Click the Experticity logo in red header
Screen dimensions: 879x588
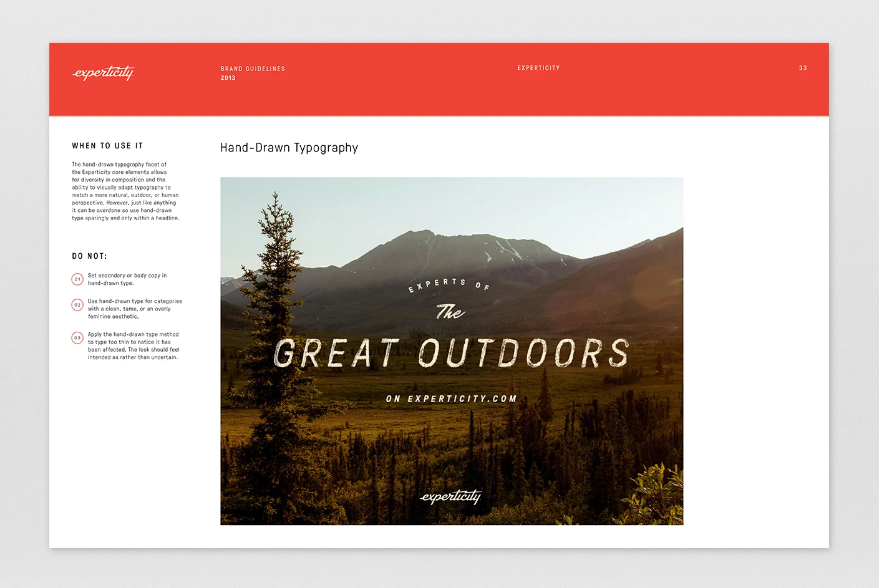coord(104,73)
